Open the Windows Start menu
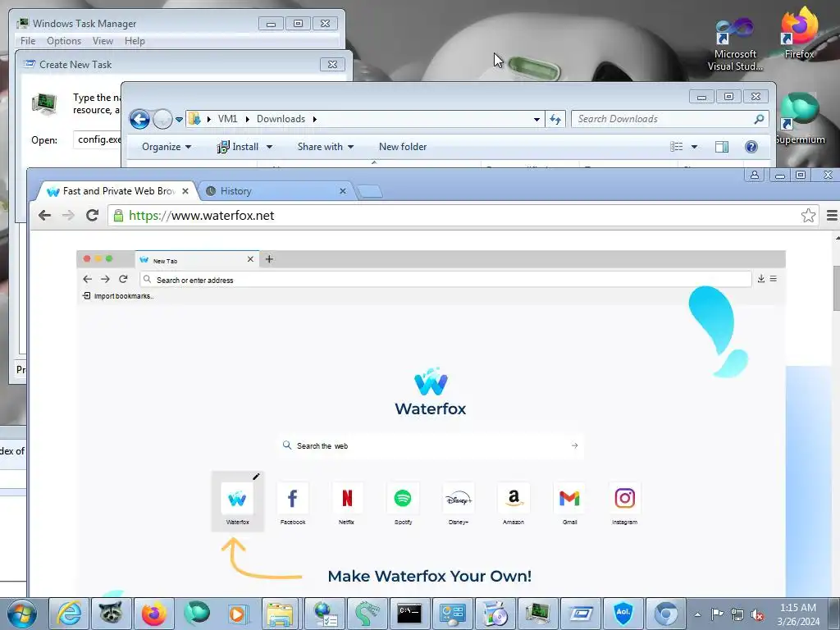 click(x=22, y=614)
